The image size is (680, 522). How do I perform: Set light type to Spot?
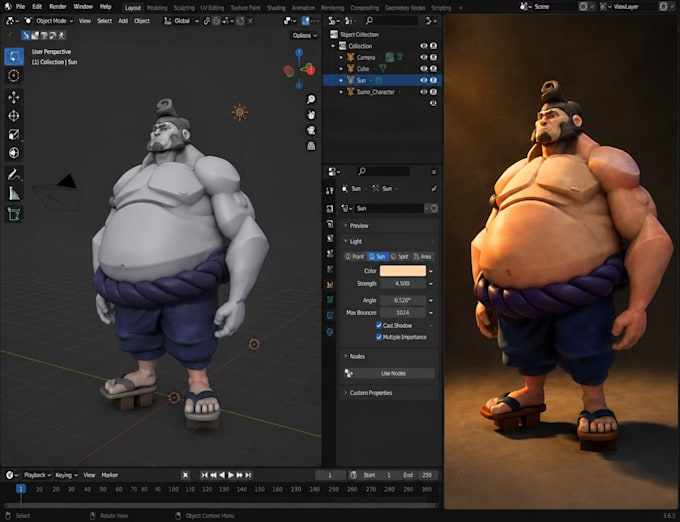pos(400,257)
